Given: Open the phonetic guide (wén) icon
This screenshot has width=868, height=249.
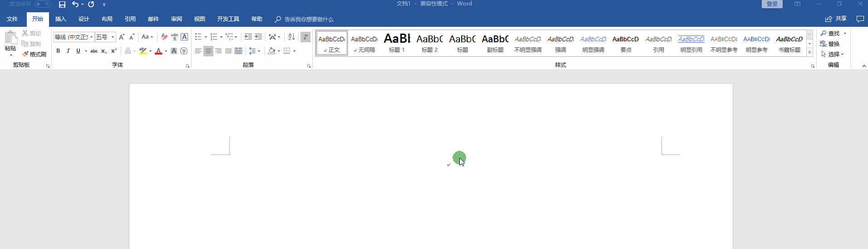Looking at the screenshot, I should point(174,37).
